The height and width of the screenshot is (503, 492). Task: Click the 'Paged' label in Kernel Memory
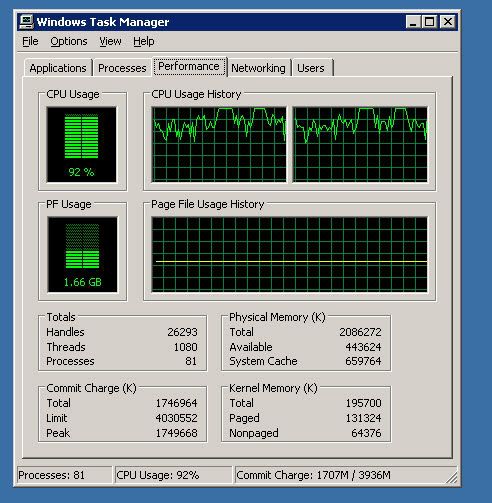(x=244, y=418)
